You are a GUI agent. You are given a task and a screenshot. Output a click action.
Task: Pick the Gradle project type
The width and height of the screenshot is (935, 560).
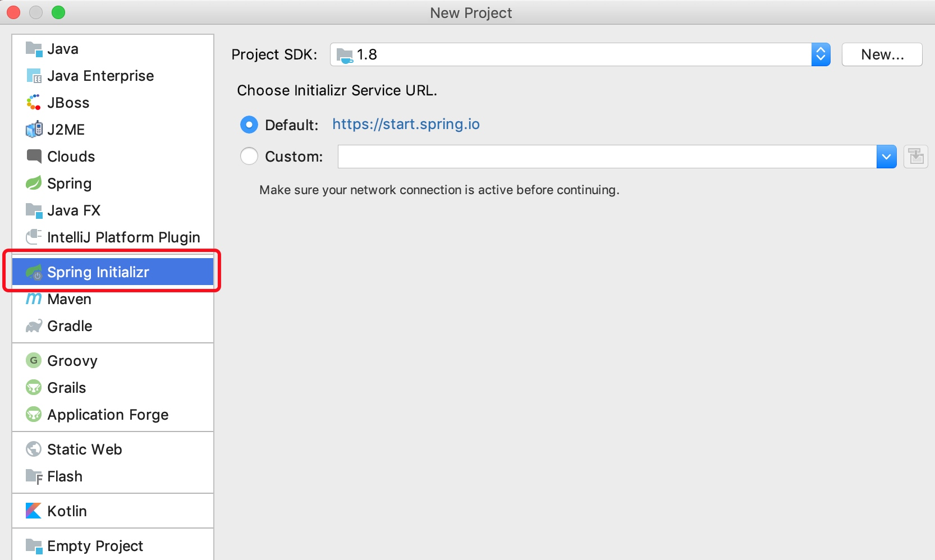(x=113, y=326)
